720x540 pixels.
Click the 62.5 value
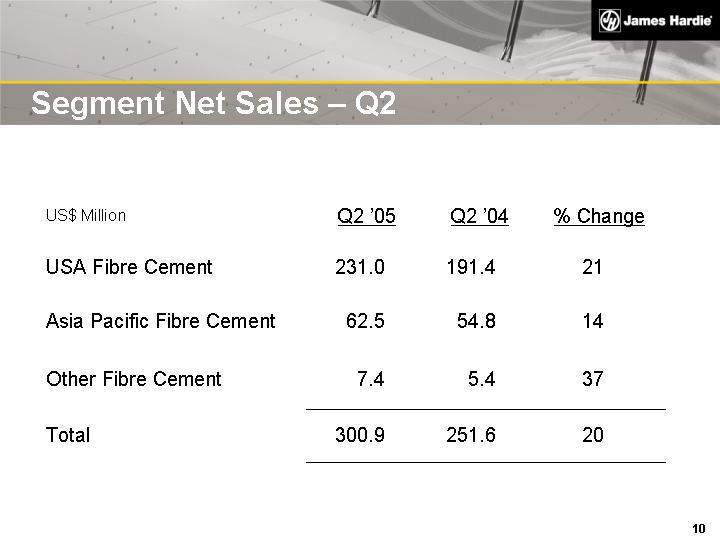[365, 321]
